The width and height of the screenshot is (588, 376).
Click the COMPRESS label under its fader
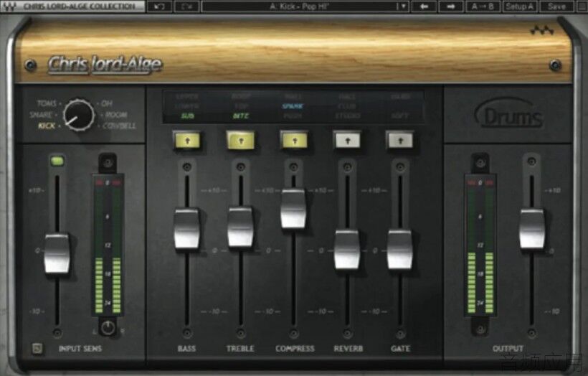point(295,349)
